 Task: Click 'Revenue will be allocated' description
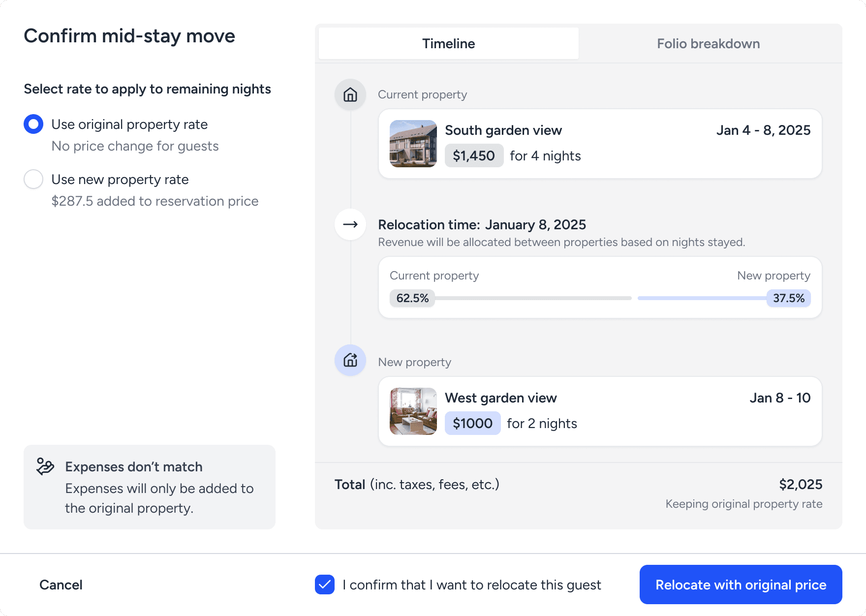coord(561,242)
